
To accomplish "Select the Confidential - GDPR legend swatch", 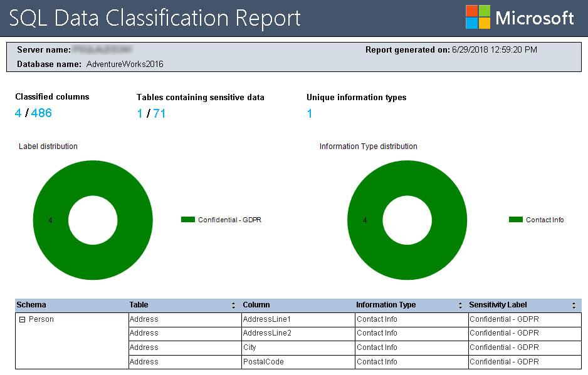I will pyautogui.click(x=188, y=220).
